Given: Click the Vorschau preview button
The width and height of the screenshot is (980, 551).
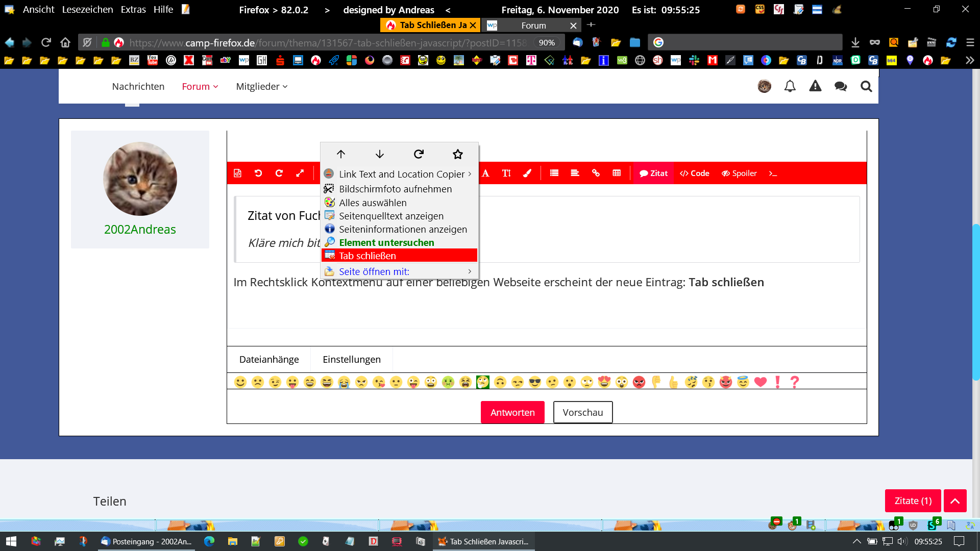Looking at the screenshot, I should click(582, 412).
